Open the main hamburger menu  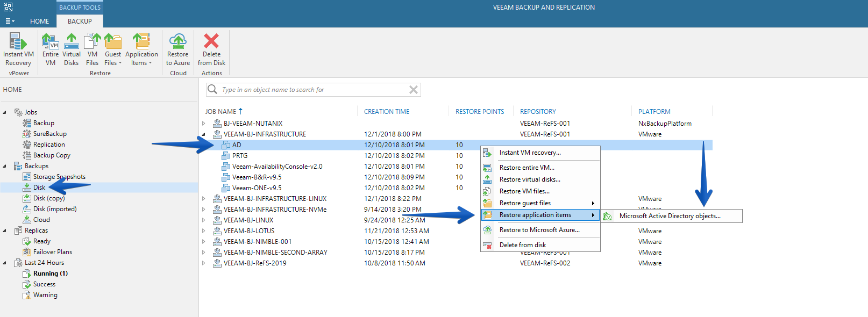10,21
